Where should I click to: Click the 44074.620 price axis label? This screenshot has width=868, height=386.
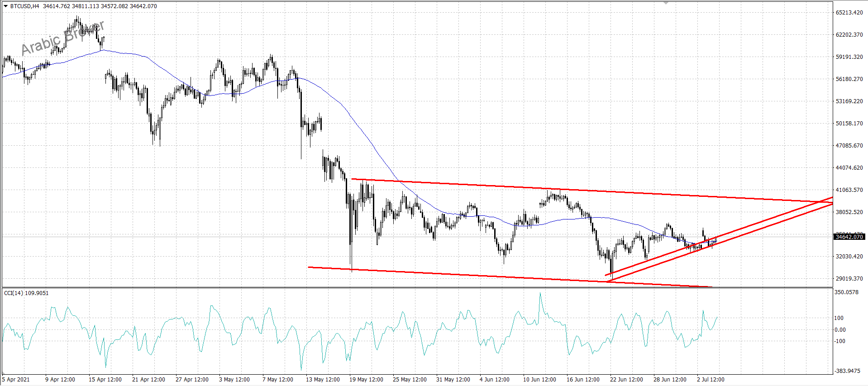(x=849, y=168)
